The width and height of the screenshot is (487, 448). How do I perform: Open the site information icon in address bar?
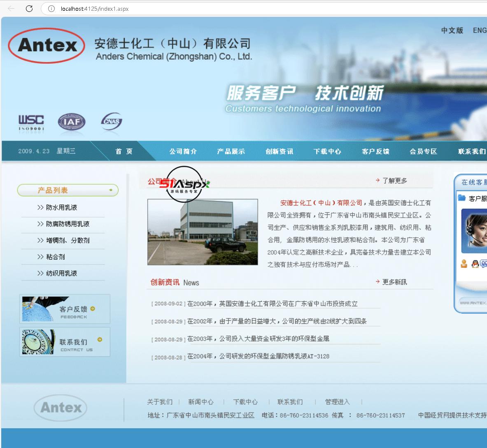[x=51, y=9]
